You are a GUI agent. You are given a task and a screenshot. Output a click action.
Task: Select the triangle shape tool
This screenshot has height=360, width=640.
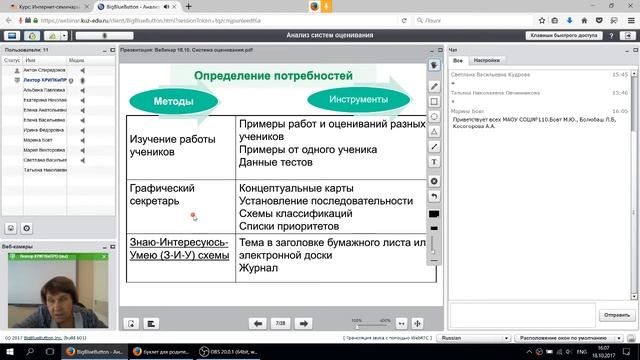click(x=434, y=132)
